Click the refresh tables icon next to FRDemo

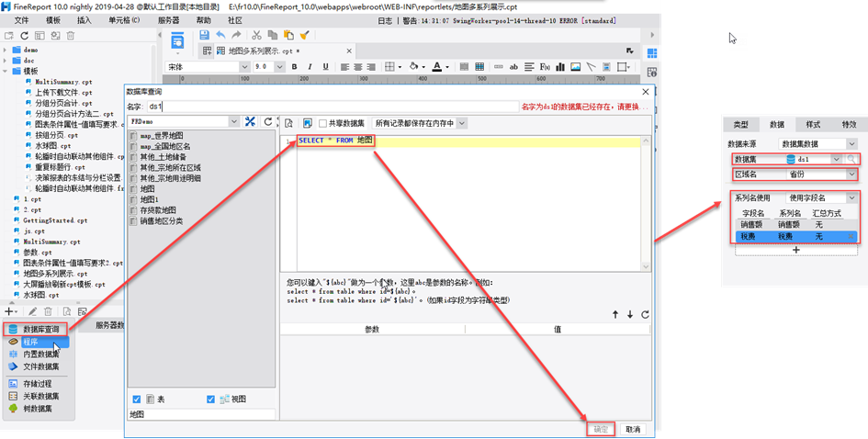268,121
